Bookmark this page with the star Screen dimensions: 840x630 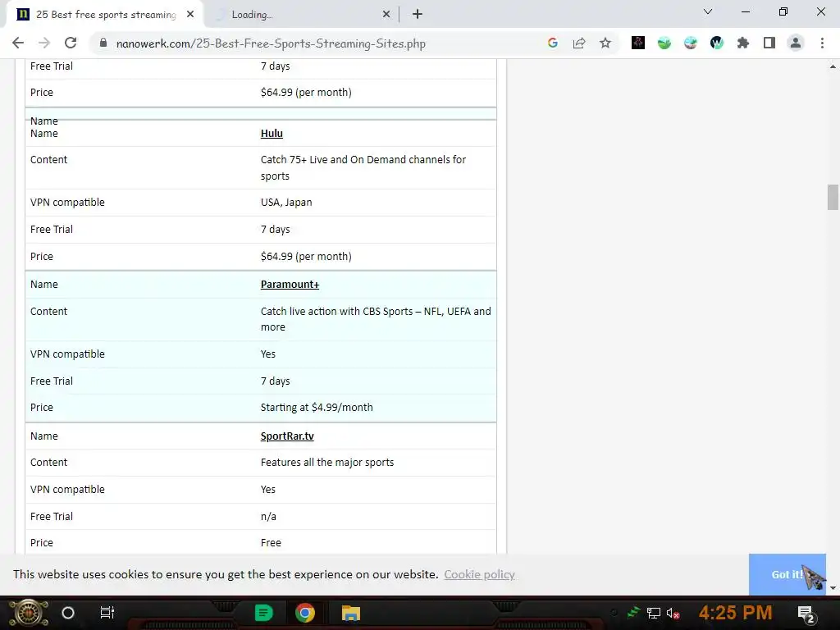[x=605, y=43]
